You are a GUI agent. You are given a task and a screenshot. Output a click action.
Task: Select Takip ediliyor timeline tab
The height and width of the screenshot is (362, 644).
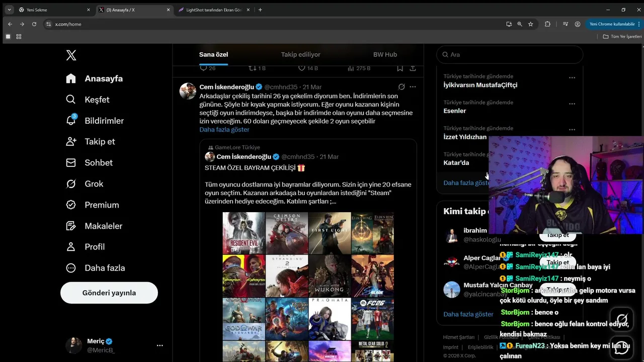[300, 54]
